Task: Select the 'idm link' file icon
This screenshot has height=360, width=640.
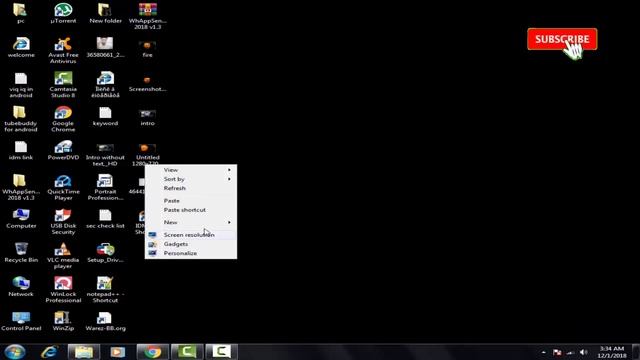Action: (x=20, y=150)
